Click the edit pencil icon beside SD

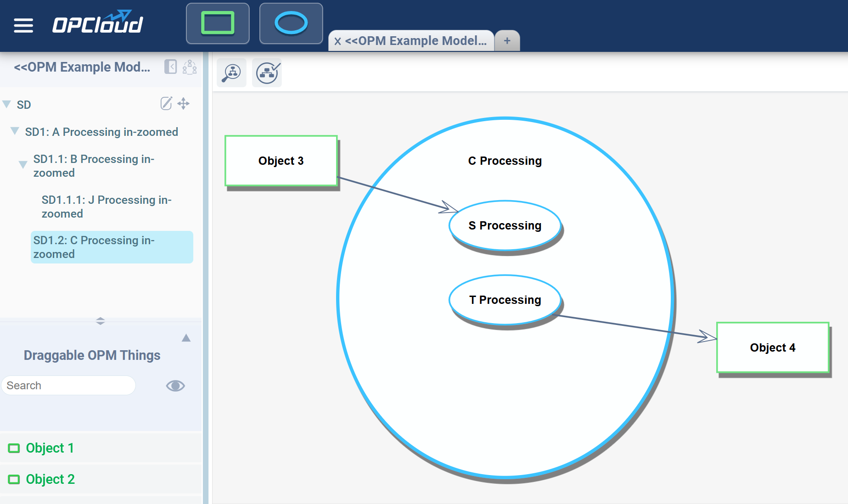(x=166, y=104)
